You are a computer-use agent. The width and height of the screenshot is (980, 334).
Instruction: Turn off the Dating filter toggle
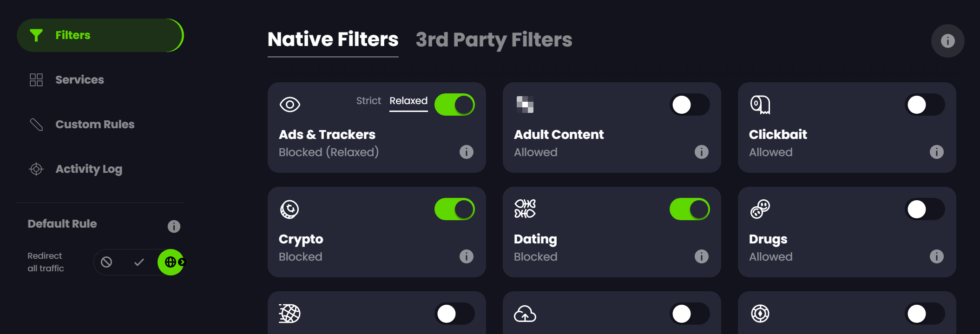click(x=690, y=209)
